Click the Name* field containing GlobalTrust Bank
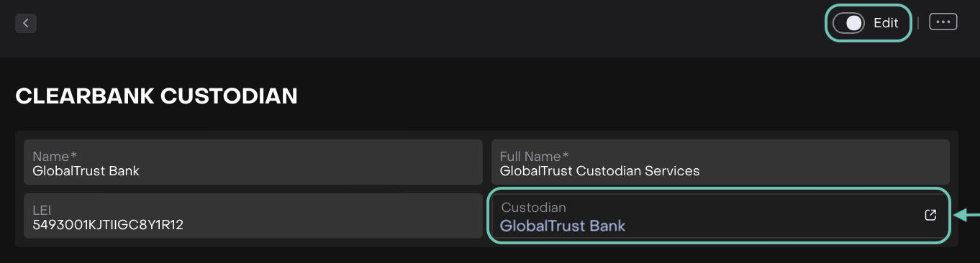Viewport: 980px width, 263px height. pyautogui.click(x=253, y=162)
